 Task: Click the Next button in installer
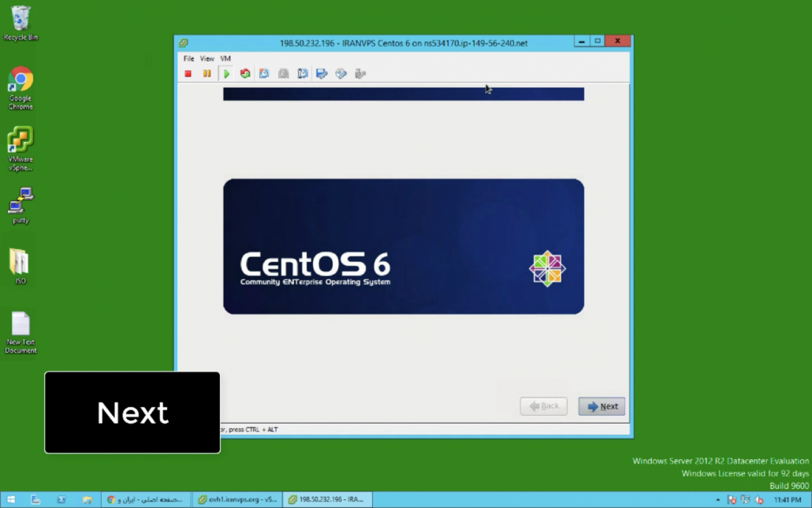pyautogui.click(x=602, y=406)
